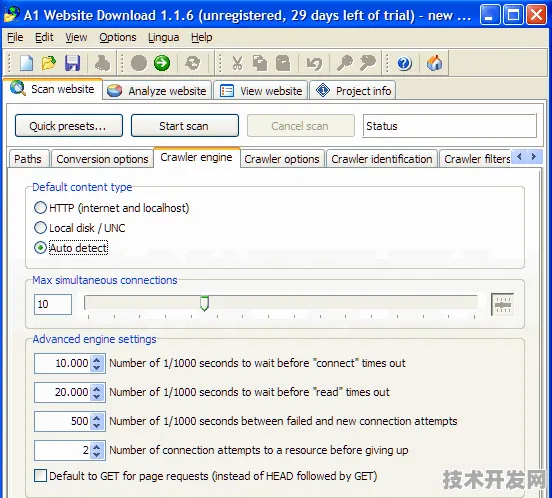
Task: Enable Default to GET for page requests
Action: 40,476
